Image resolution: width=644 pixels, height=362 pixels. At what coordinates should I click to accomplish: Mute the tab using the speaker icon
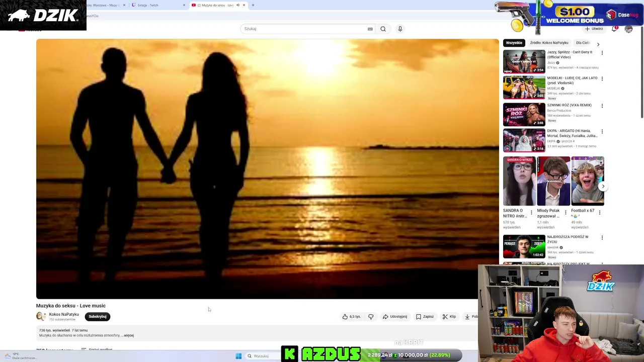pos(238,5)
